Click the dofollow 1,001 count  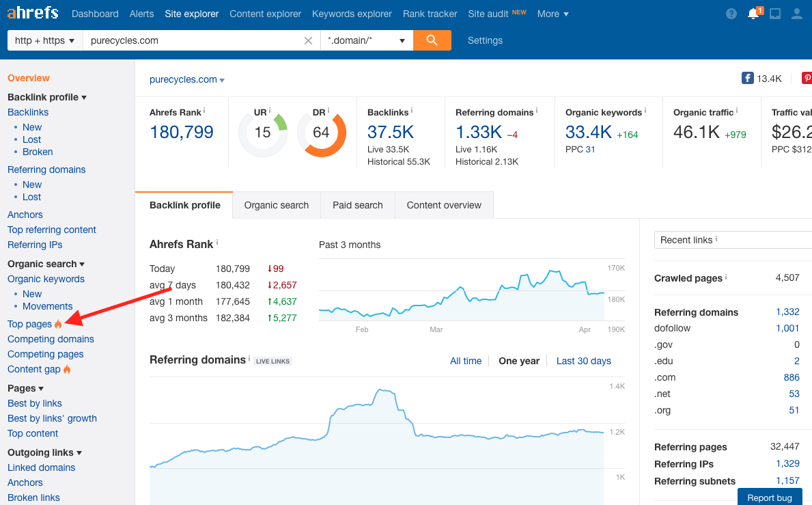pyautogui.click(x=787, y=329)
